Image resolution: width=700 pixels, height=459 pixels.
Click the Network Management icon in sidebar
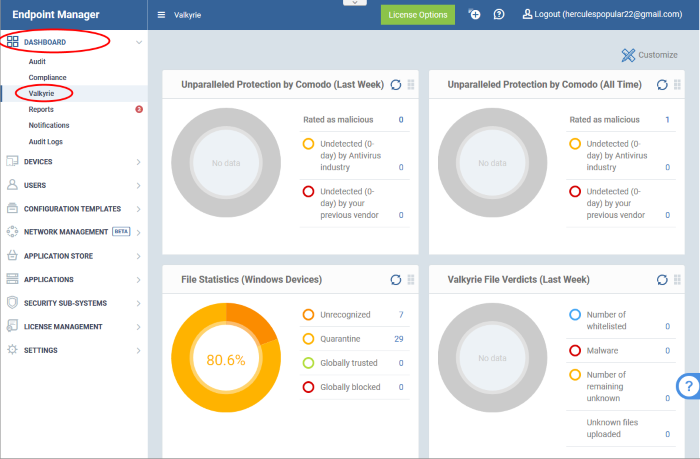pyautogui.click(x=12, y=231)
